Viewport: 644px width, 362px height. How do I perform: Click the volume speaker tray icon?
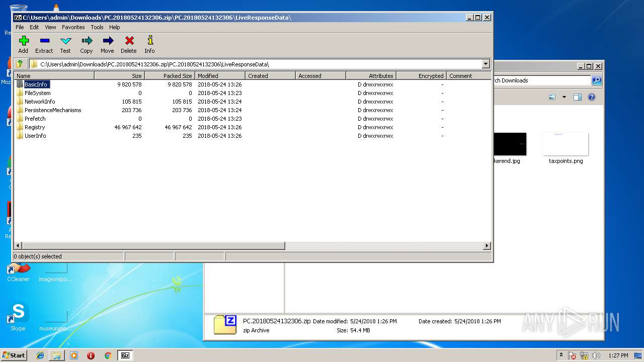596,355
